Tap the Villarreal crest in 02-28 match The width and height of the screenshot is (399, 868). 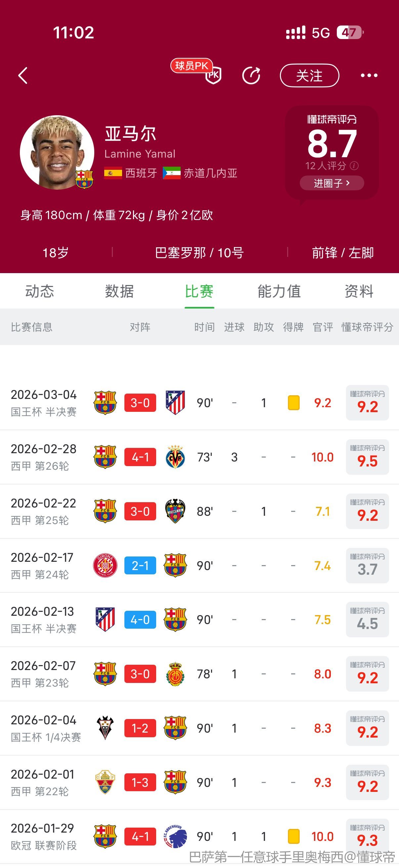(x=175, y=457)
